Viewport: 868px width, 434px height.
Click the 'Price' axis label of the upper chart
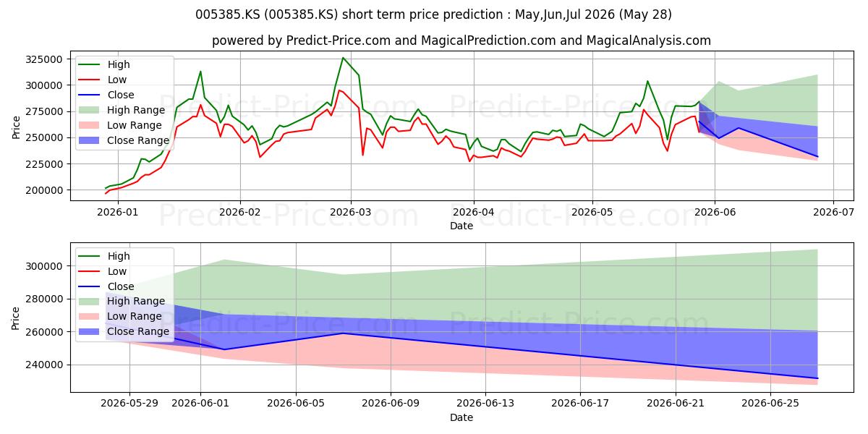[x=16, y=125]
